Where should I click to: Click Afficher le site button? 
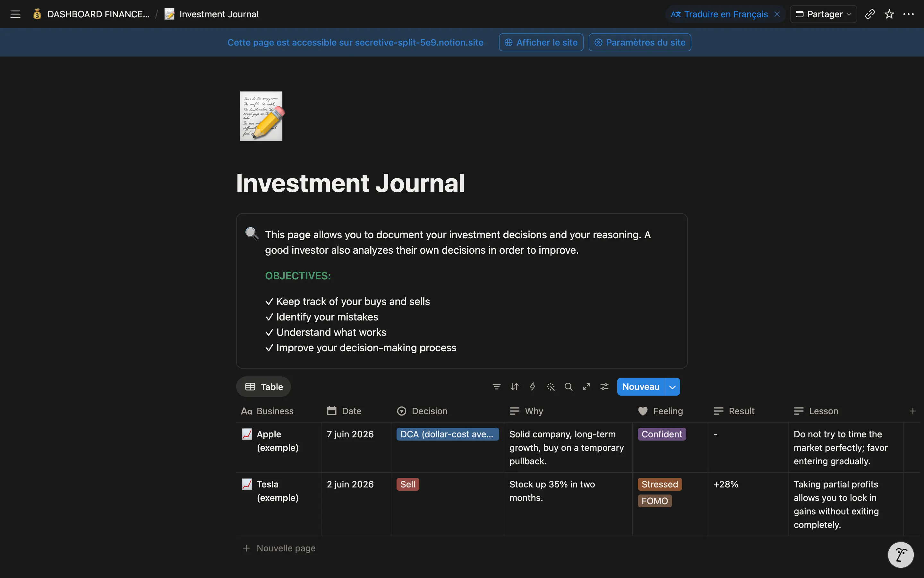(541, 42)
